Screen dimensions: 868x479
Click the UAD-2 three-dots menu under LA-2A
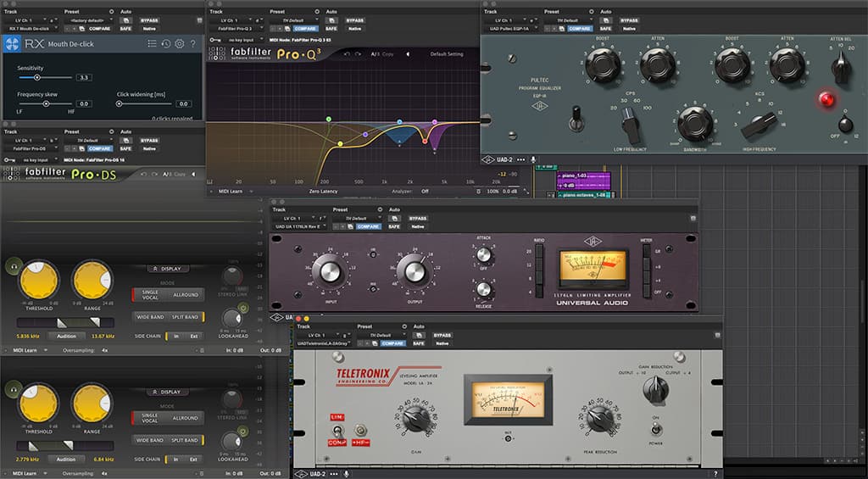click(x=334, y=474)
